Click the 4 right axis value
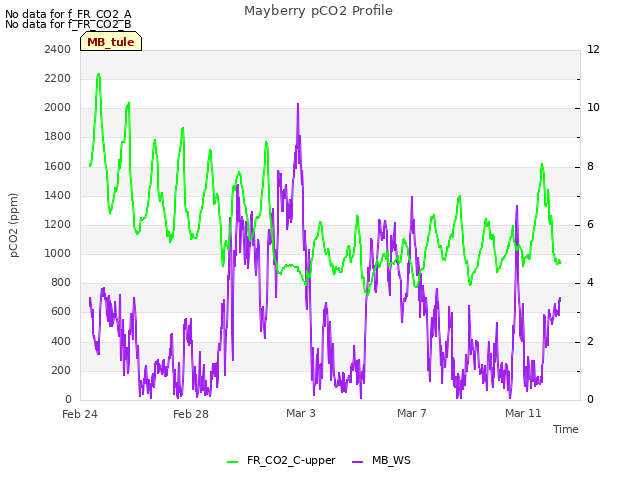 pos(590,282)
